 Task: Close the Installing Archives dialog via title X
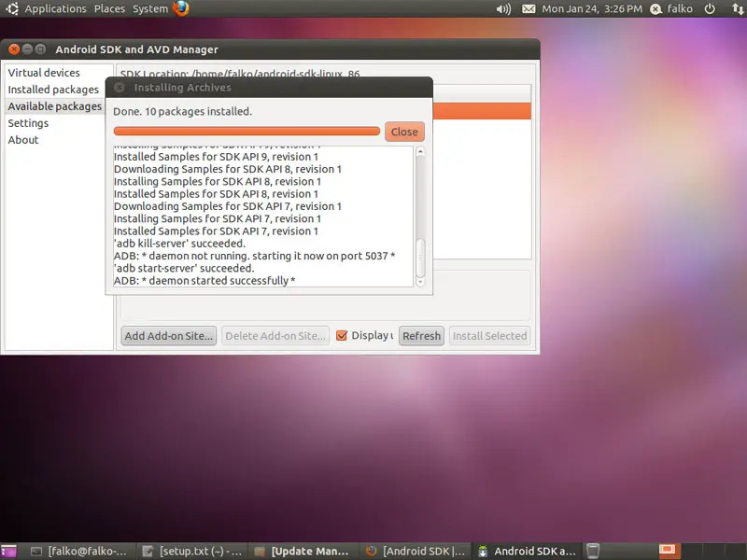[120, 87]
